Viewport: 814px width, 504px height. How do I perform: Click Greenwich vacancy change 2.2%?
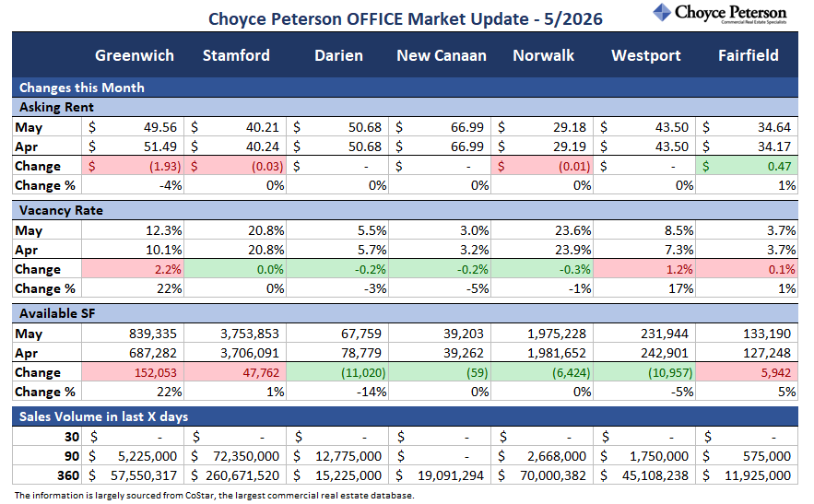[168, 270]
